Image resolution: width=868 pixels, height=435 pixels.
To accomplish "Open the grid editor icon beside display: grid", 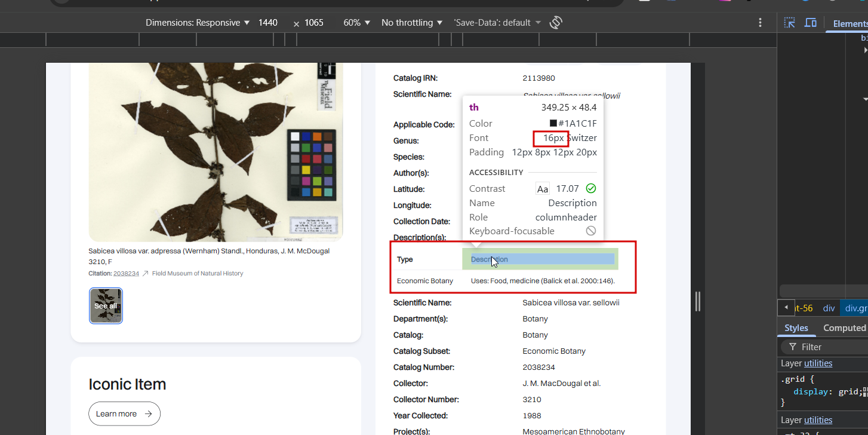I will 866,391.
